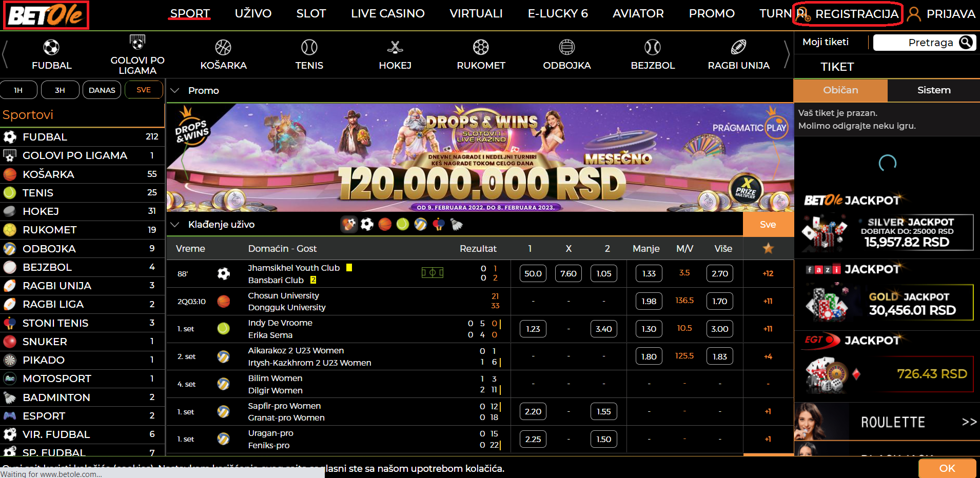Screen dimensions: 980x478
Task: Click the Prijava user icon
Action: (914, 14)
